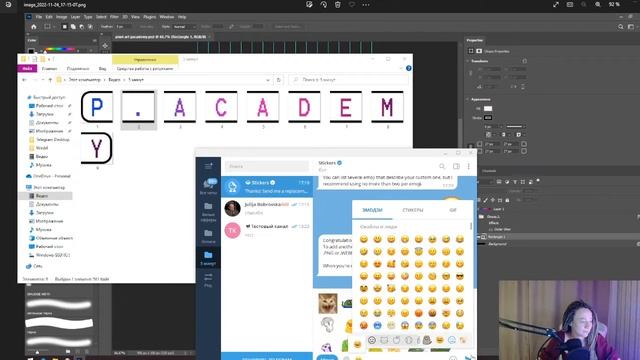640x360 pixels.
Task: Click the zoom magnifier icon in Photos viewer
Action: tap(598, 4)
